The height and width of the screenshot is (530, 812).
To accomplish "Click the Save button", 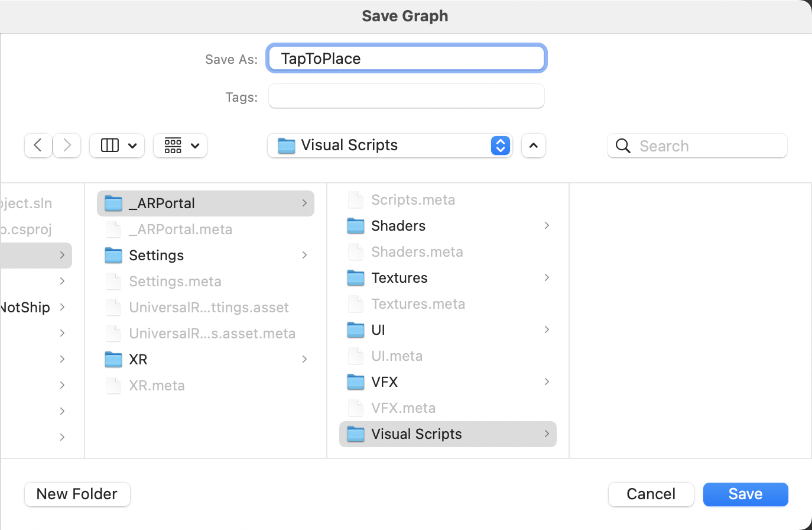I will tap(745, 494).
